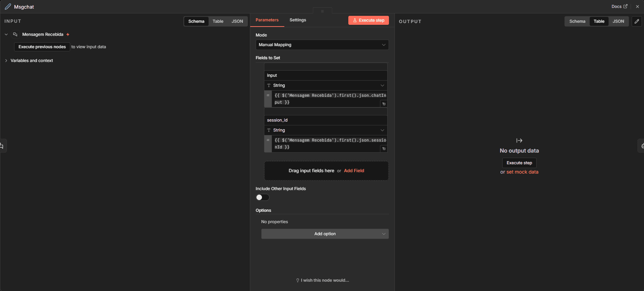644x291 pixels.
Task: Open expression editor for session_id value
Action: [x=384, y=148]
